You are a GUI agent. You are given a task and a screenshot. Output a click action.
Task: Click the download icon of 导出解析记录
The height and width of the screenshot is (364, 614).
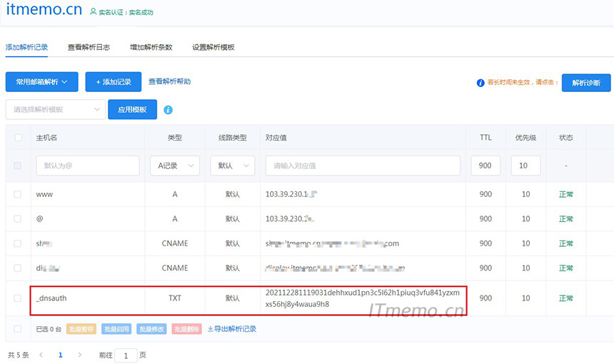pos(211,329)
